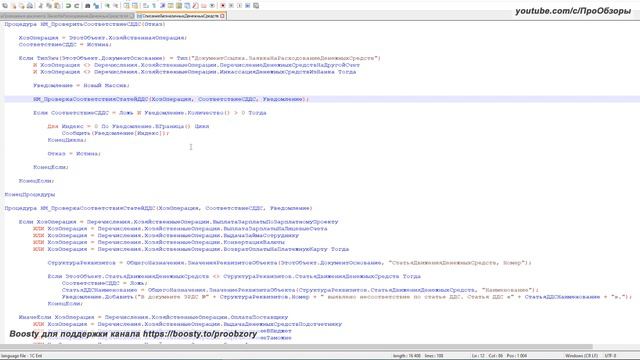Image resolution: width=640 pixels, height=360 pixels.
Task: Click the Copy toolbar icon
Action: tap(49, 6)
